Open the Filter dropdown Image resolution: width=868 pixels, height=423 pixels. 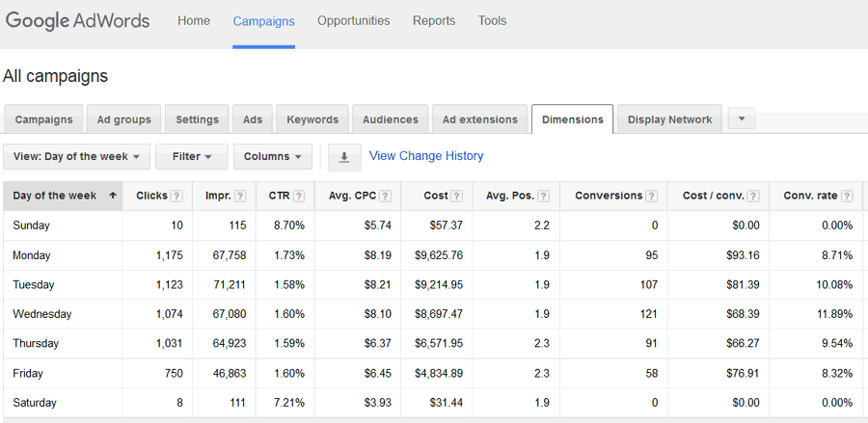click(192, 156)
